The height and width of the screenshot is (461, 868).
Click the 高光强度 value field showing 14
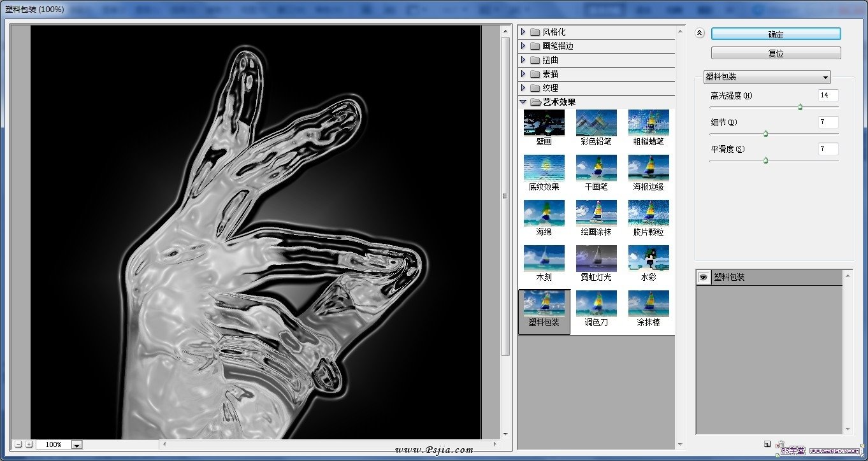pos(828,96)
